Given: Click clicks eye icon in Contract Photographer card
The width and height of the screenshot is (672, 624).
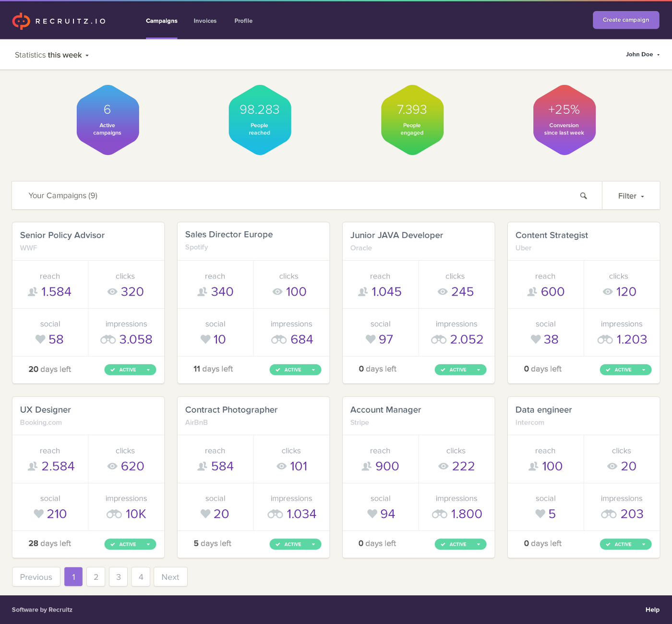Looking at the screenshot, I should click(x=282, y=466).
